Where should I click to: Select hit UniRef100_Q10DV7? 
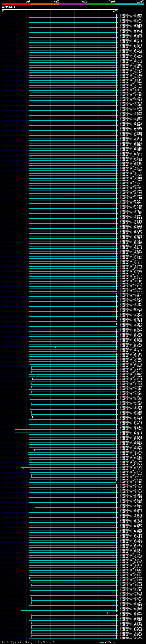coord(131,115)
